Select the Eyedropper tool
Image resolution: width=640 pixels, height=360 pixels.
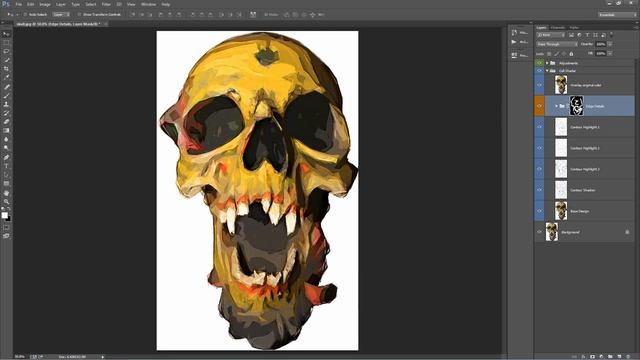pos(6,78)
